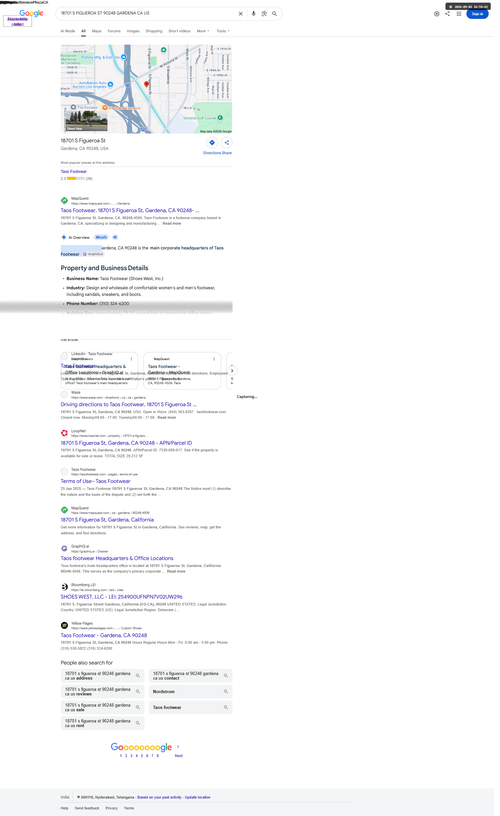500x816 pixels.
Task: Click 'Based on your past activity' footer link
Action: point(159,797)
